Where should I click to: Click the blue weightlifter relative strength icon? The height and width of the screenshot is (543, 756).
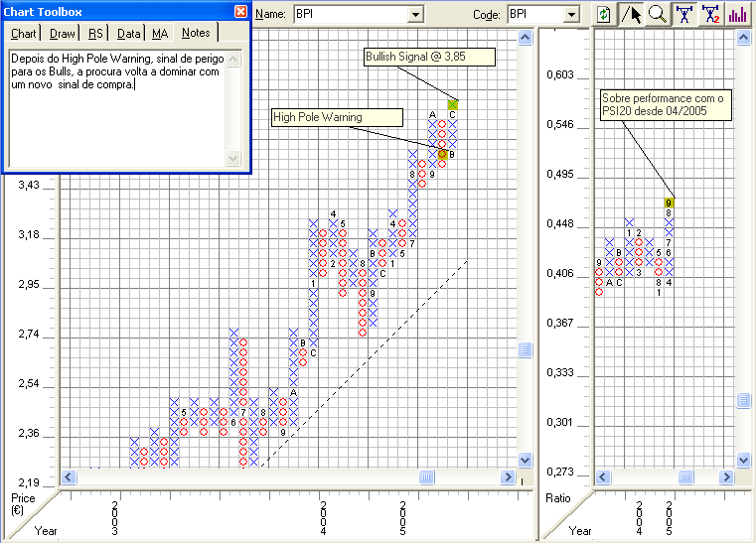(683, 14)
